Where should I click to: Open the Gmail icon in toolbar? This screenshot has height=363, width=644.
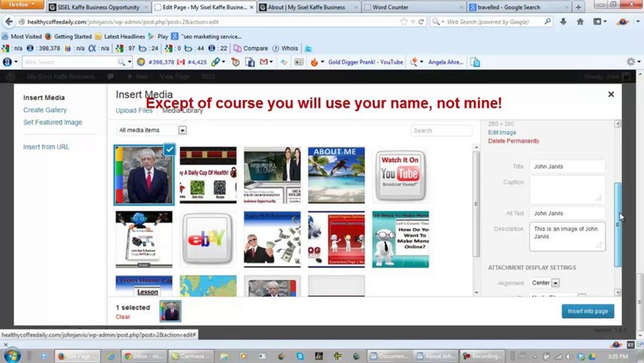(x=263, y=62)
